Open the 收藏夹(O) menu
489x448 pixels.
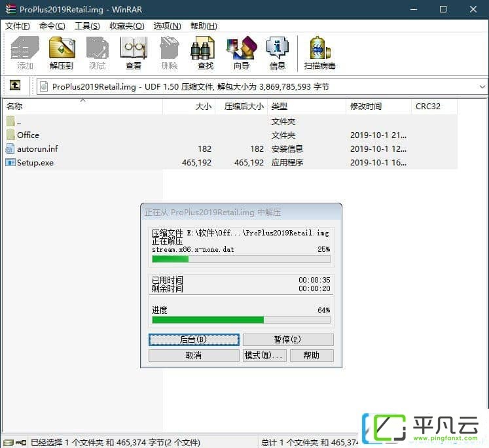click(126, 26)
